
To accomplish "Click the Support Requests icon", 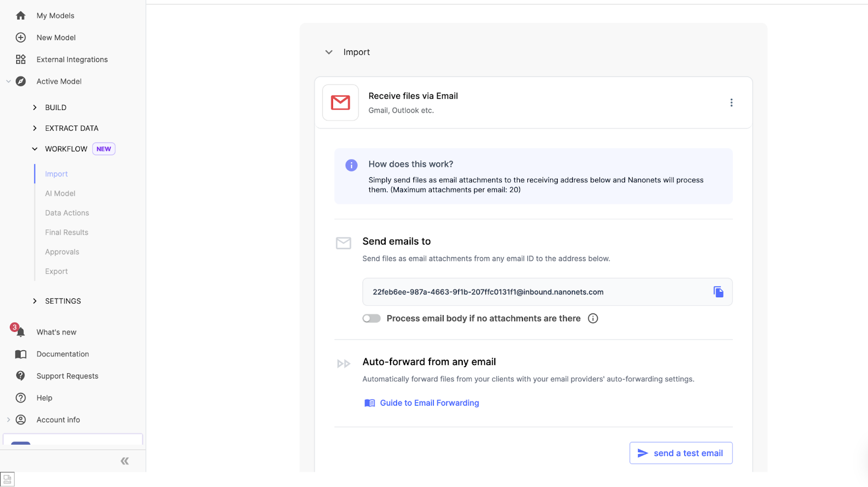I will [x=21, y=376].
